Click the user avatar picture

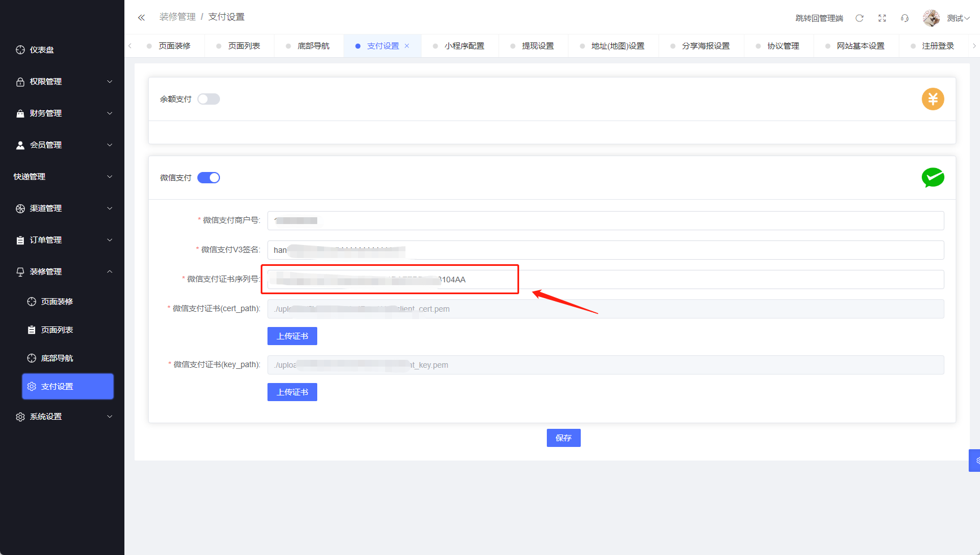pos(931,18)
